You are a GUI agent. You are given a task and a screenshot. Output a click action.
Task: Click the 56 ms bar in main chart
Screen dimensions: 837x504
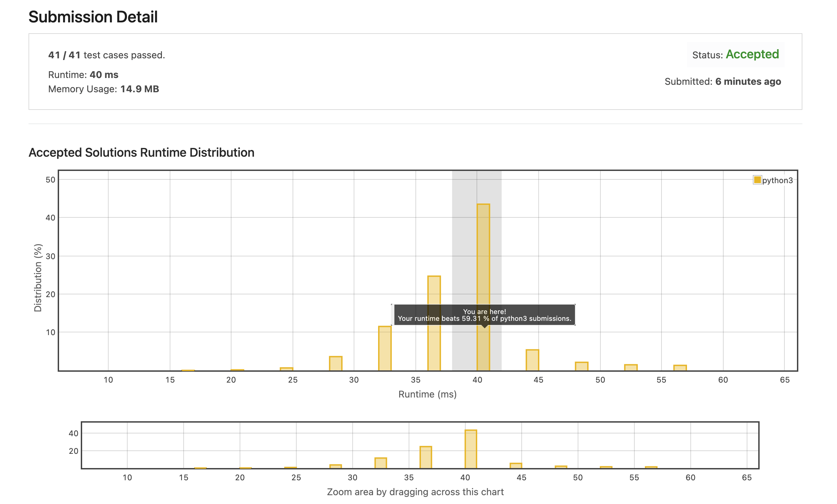coord(680,368)
